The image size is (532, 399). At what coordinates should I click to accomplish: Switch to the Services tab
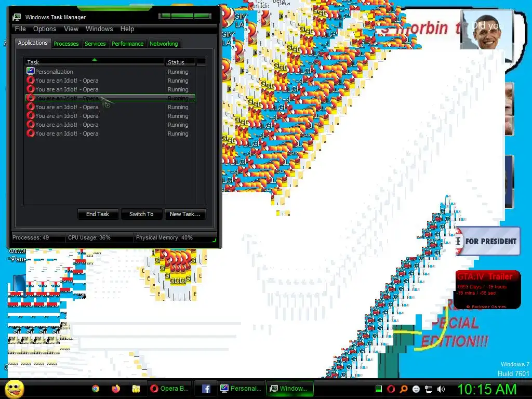[95, 44]
